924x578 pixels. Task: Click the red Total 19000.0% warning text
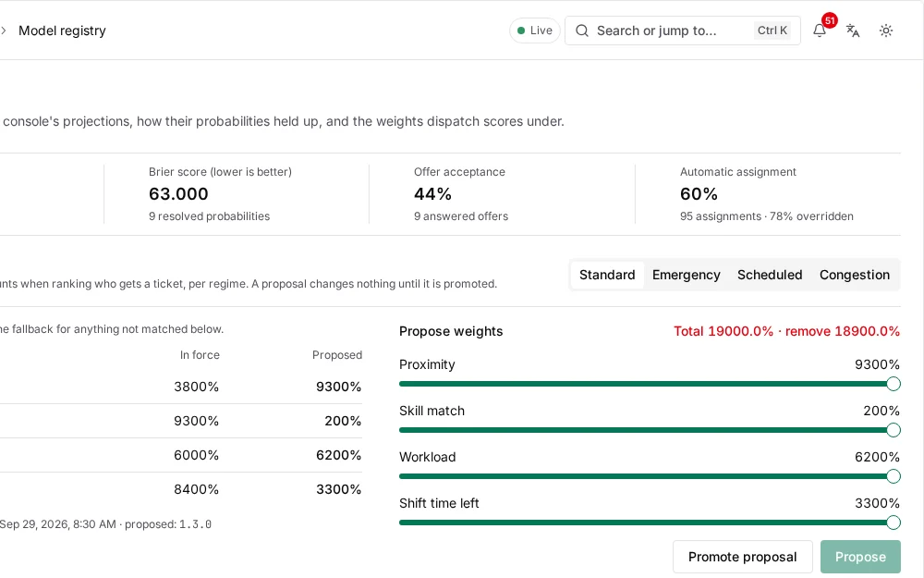786,331
